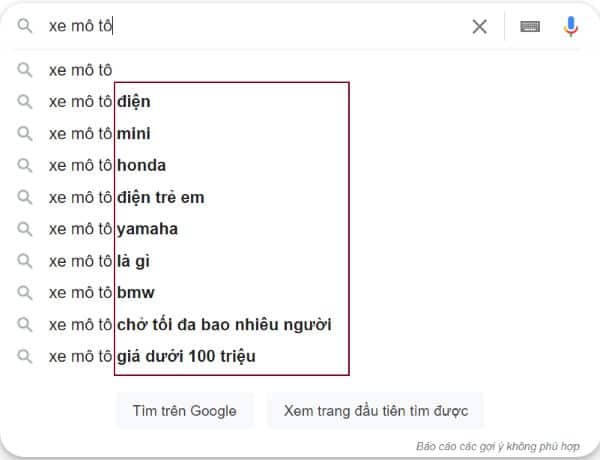Clear the search box with X icon
The height and width of the screenshot is (460, 600).
[x=480, y=26]
